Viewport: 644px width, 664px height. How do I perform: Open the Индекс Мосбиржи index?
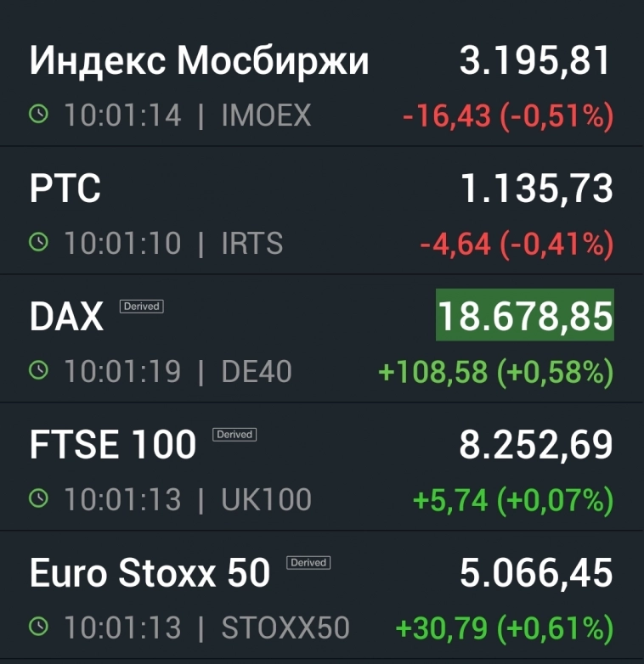click(200, 62)
